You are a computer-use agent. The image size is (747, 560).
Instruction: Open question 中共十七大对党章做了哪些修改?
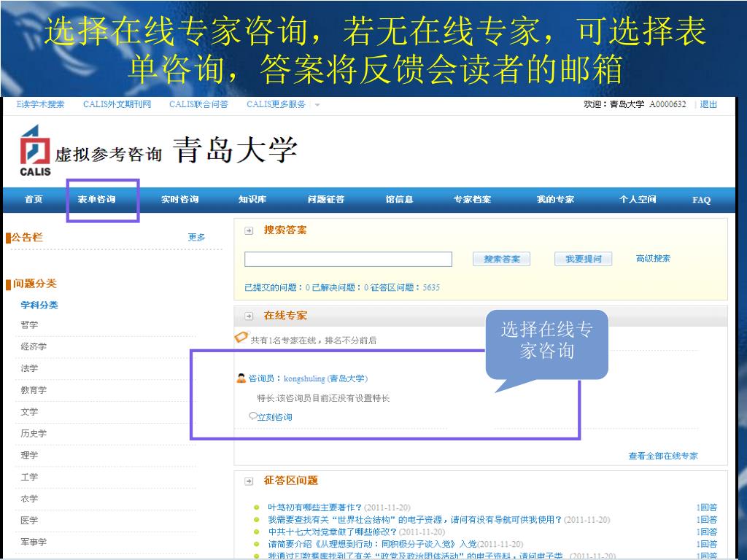333,532
